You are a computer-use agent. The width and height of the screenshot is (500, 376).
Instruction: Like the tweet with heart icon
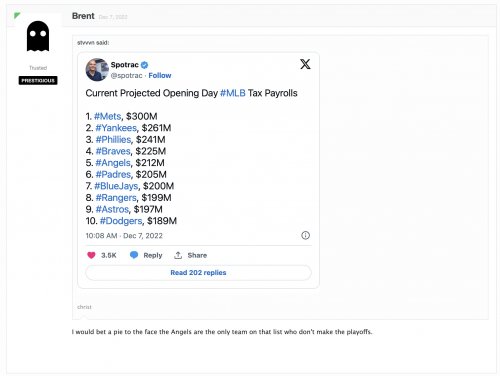coord(91,255)
